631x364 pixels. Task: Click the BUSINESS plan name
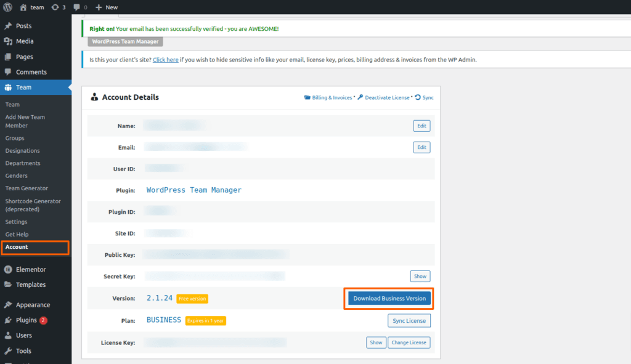[164, 320]
